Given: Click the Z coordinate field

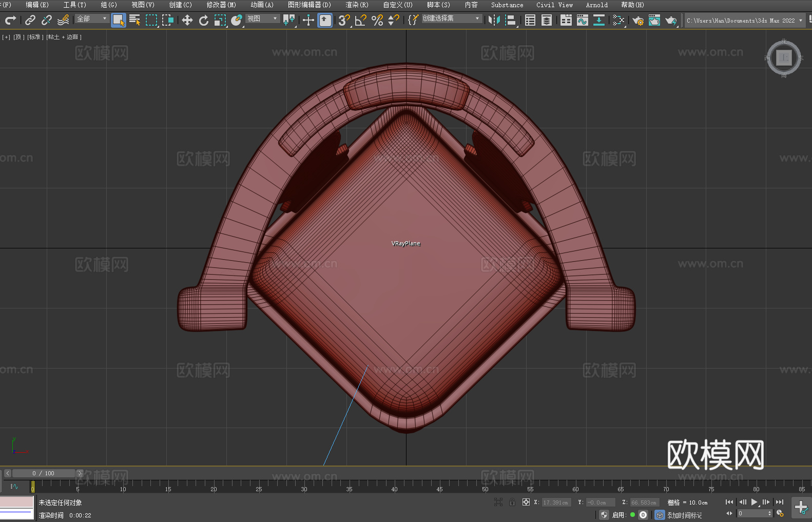Looking at the screenshot, I should point(644,502).
